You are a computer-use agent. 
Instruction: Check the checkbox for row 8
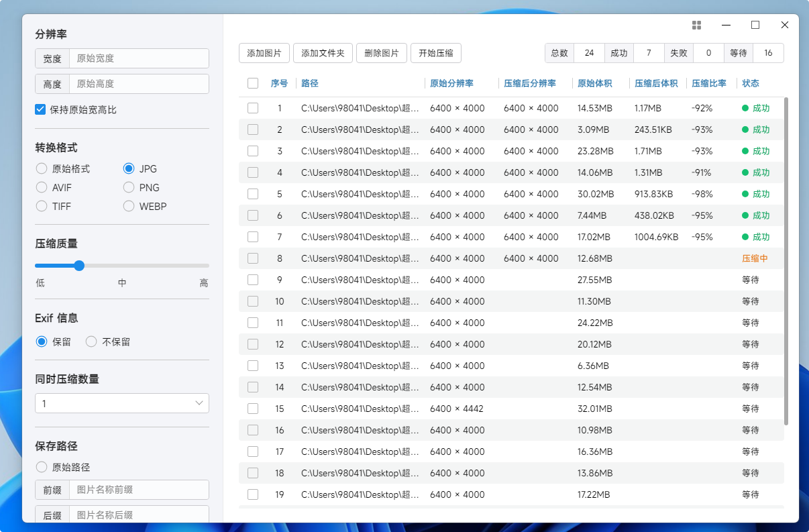click(253, 258)
